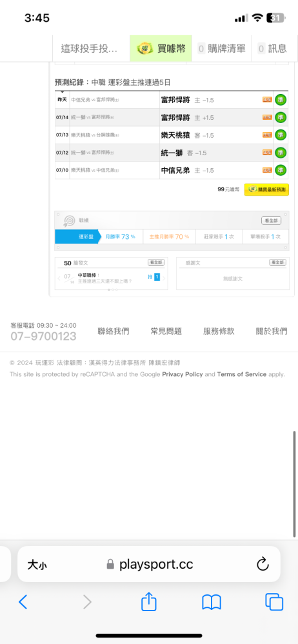Tap the 月勝率 73% stat

[x=120, y=236]
